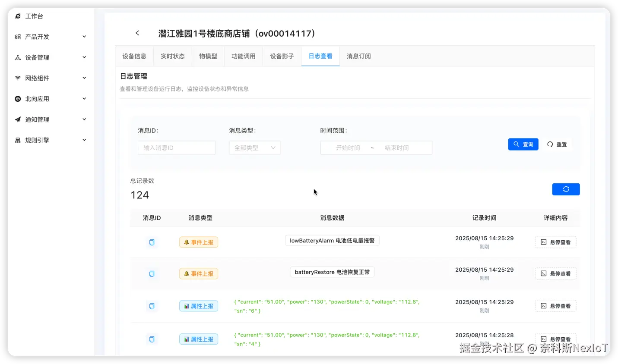
Task: Click the rule engine (规则引擎) icon
Action: (x=17, y=140)
